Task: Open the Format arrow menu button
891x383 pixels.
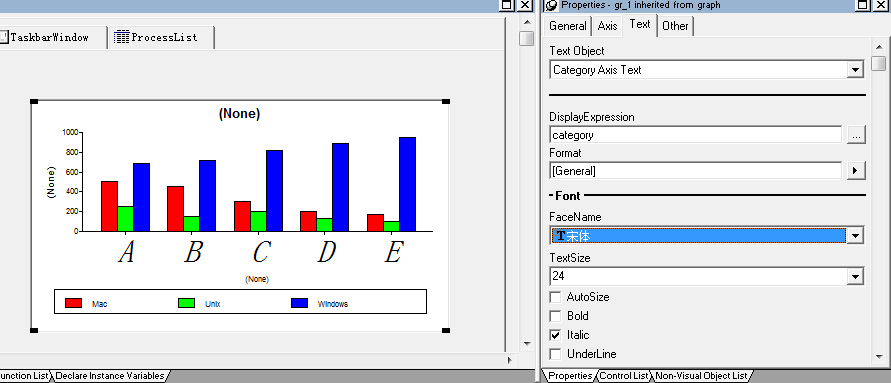Action: tap(856, 170)
